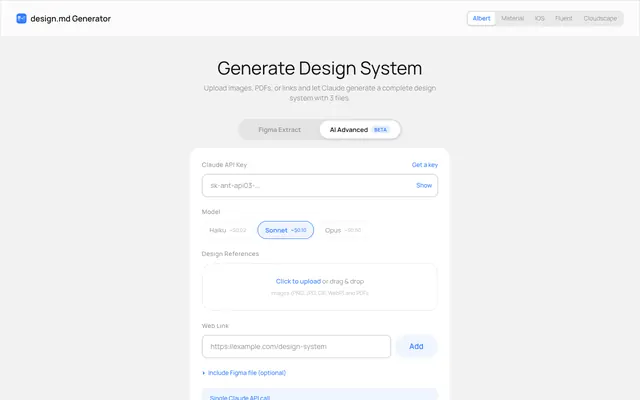Click Show to reveal the API key
The height and width of the screenshot is (400, 640).
coord(424,185)
